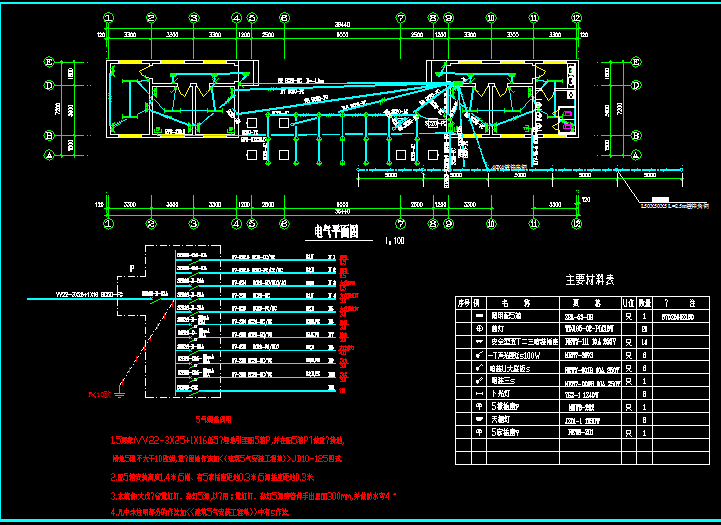Select note 2 about 1.4米 mounting height
Viewport: 721px width, 525px height.
[x=212, y=477]
